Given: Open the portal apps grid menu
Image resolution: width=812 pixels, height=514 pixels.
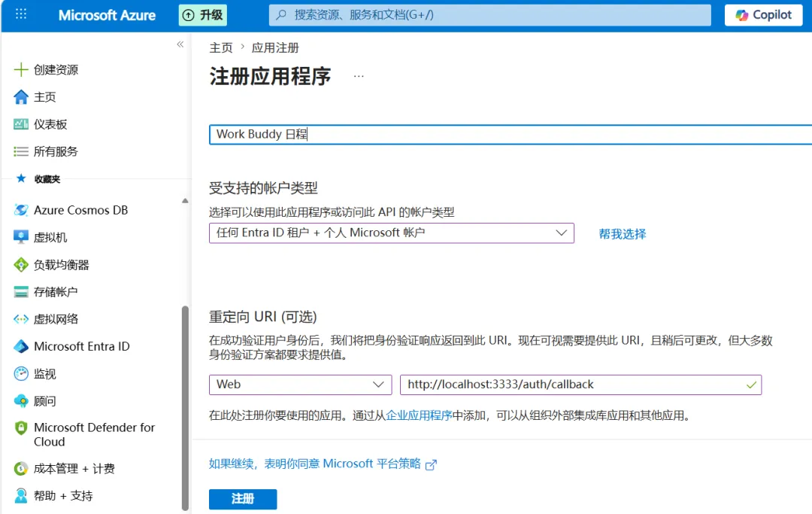Looking at the screenshot, I should tap(21, 14).
